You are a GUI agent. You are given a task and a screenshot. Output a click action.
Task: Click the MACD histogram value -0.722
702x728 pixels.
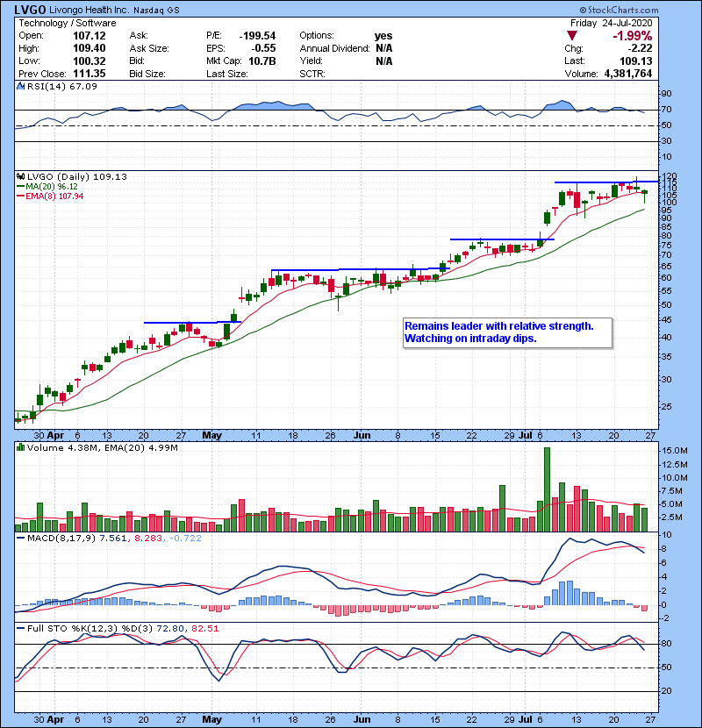(x=185, y=539)
